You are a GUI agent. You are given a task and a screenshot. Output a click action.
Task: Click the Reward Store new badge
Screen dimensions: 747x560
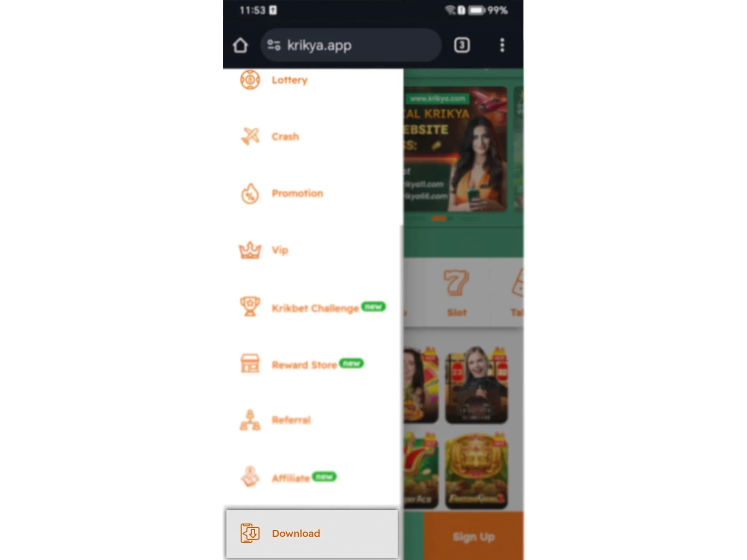[351, 364]
